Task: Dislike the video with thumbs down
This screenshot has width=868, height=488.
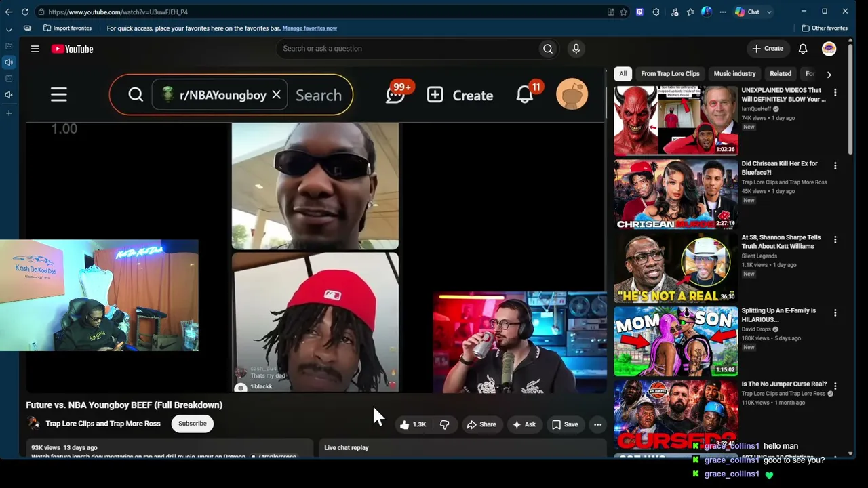Action: (445, 424)
